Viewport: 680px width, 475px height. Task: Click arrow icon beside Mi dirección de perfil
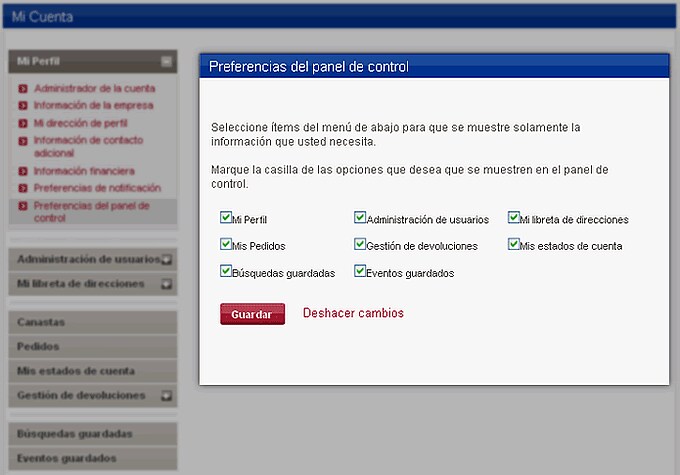(23, 123)
